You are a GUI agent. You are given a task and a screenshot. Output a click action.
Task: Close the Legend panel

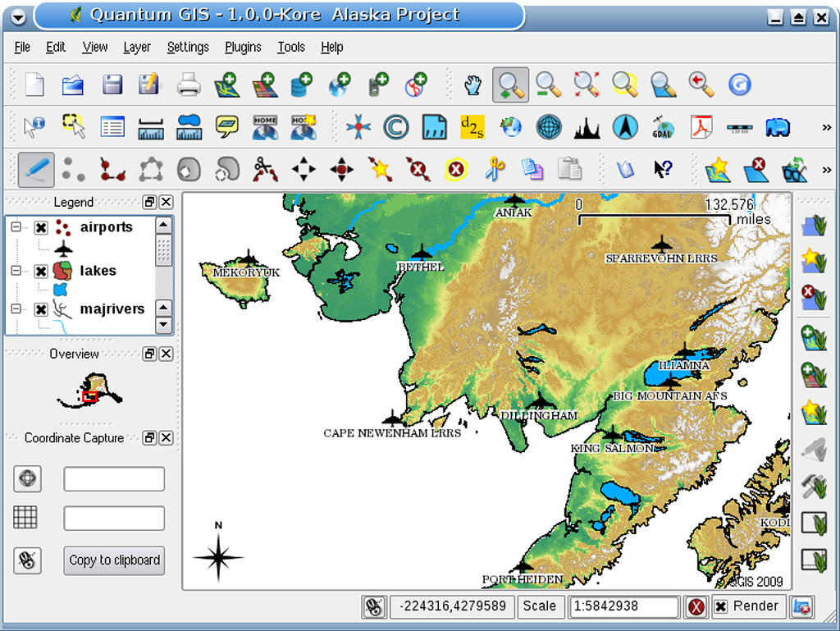click(166, 202)
